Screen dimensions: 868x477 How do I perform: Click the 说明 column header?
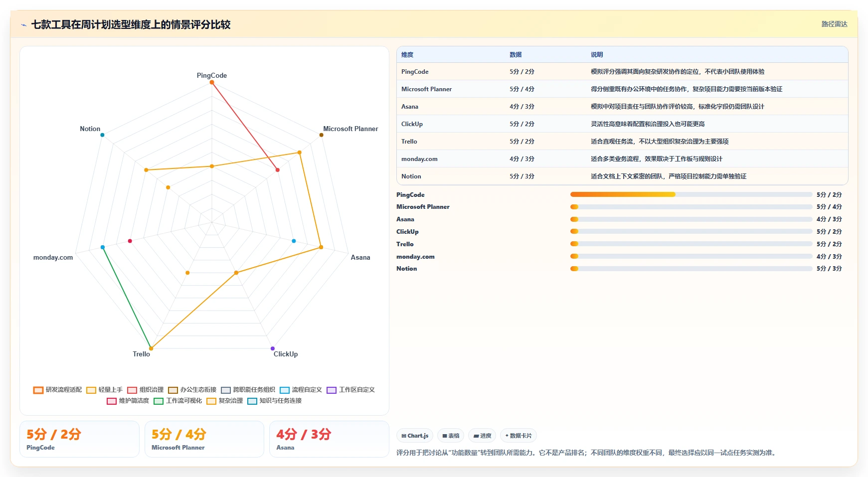[597, 55]
